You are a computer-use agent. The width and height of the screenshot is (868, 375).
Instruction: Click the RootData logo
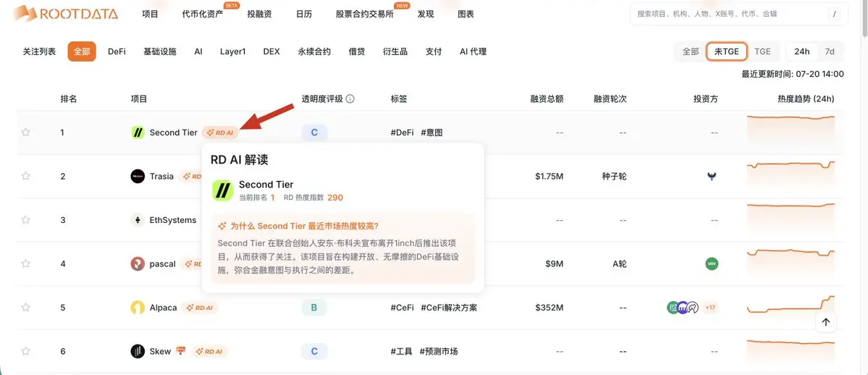65,13
